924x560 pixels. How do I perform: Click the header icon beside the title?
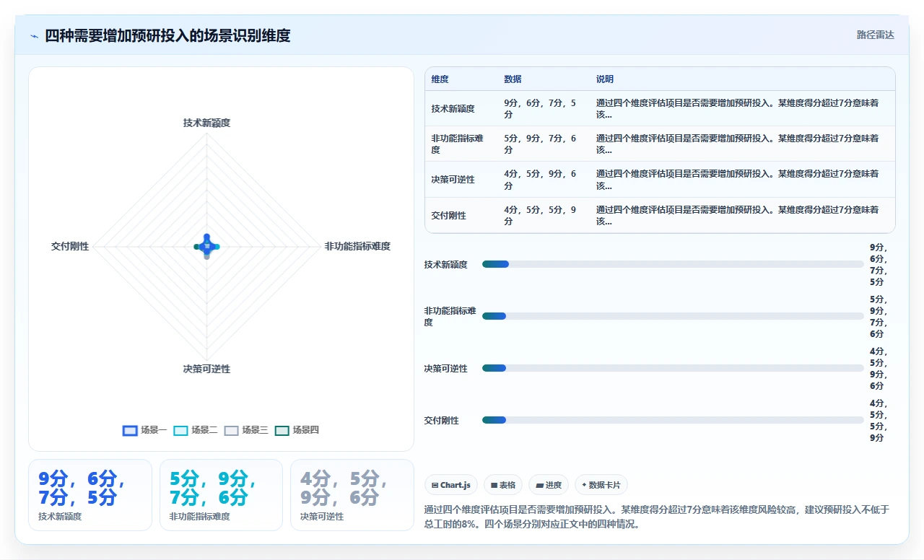34,36
